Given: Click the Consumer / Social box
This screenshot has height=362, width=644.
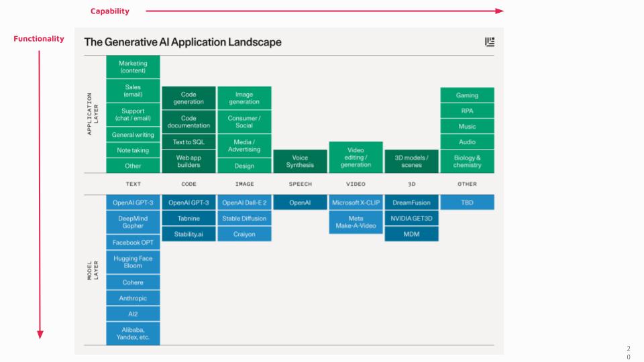Looking at the screenshot, I should pos(244,122).
